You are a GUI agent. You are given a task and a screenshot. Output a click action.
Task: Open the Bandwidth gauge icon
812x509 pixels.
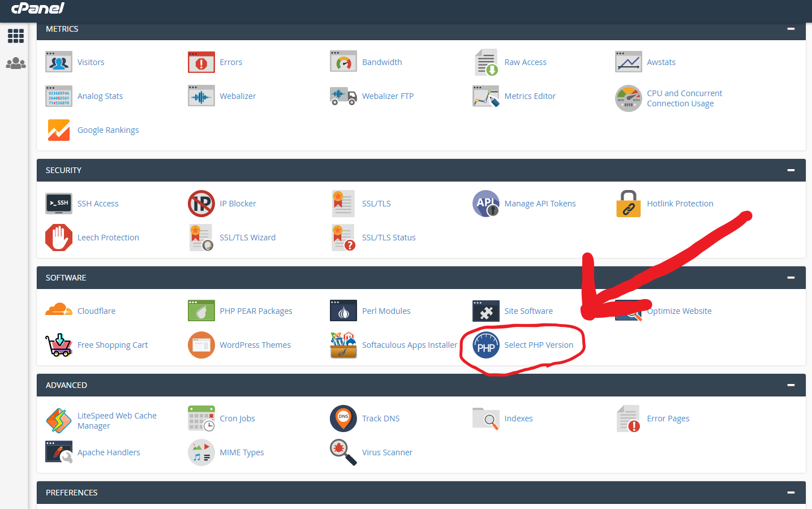coord(343,62)
